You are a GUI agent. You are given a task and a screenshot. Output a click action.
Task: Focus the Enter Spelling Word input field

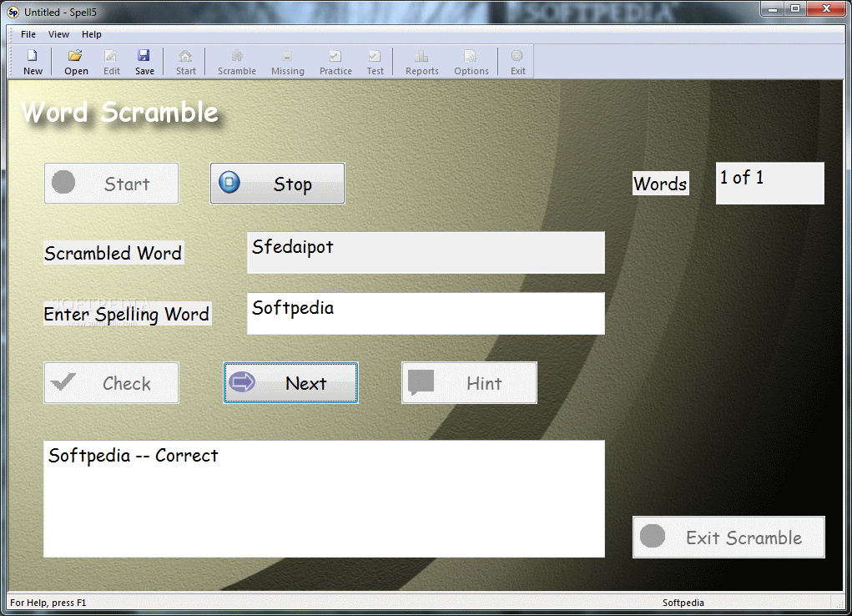[426, 314]
